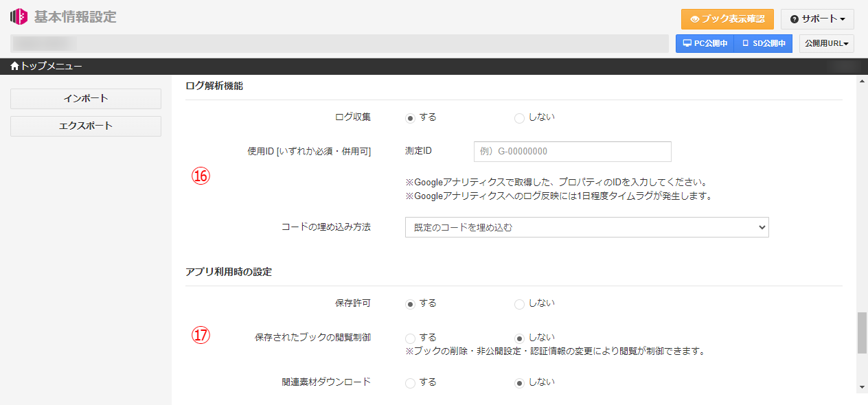Open the コードの埋め込み方法 combo box
This screenshot has height=405, width=868.
tap(587, 227)
